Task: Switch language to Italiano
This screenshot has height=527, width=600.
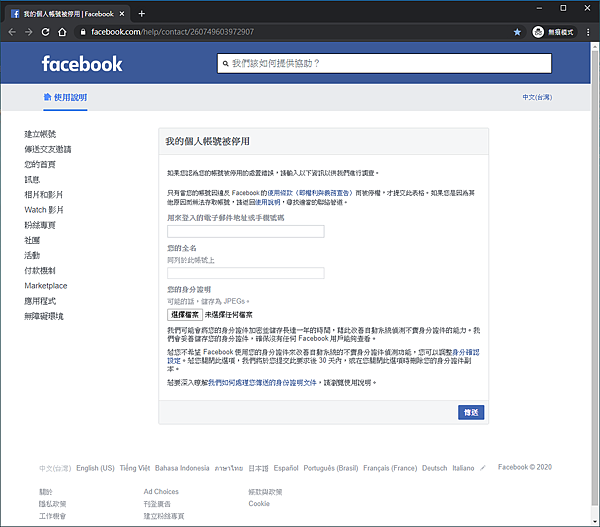Action: click(463, 468)
